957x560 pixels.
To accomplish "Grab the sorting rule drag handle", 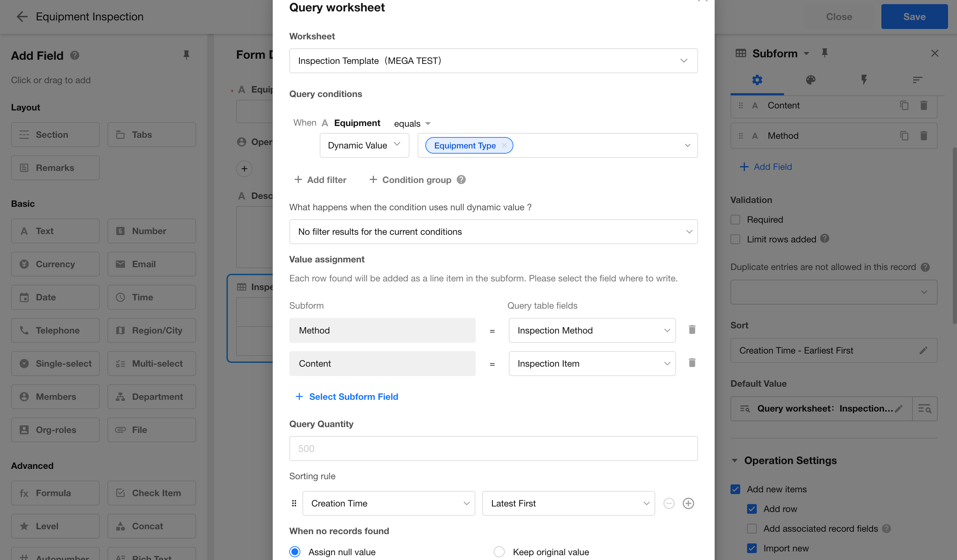I will tap(294, 503).
